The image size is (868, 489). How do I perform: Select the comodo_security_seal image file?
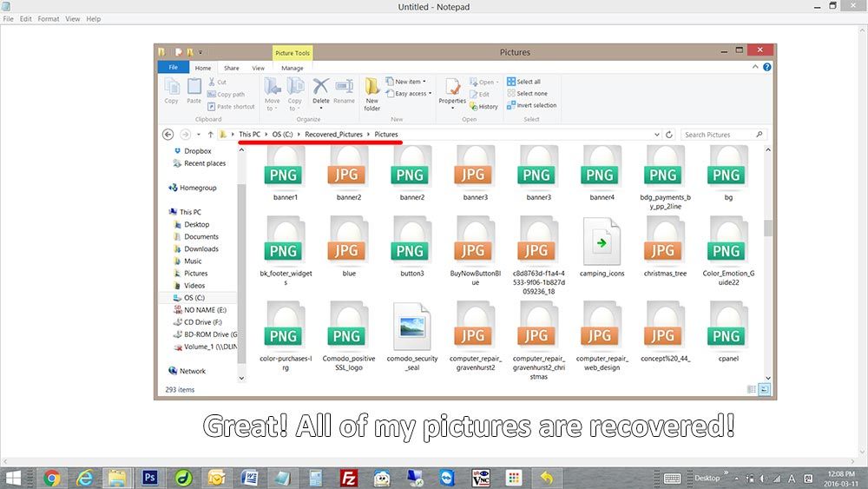coord(412,337)
